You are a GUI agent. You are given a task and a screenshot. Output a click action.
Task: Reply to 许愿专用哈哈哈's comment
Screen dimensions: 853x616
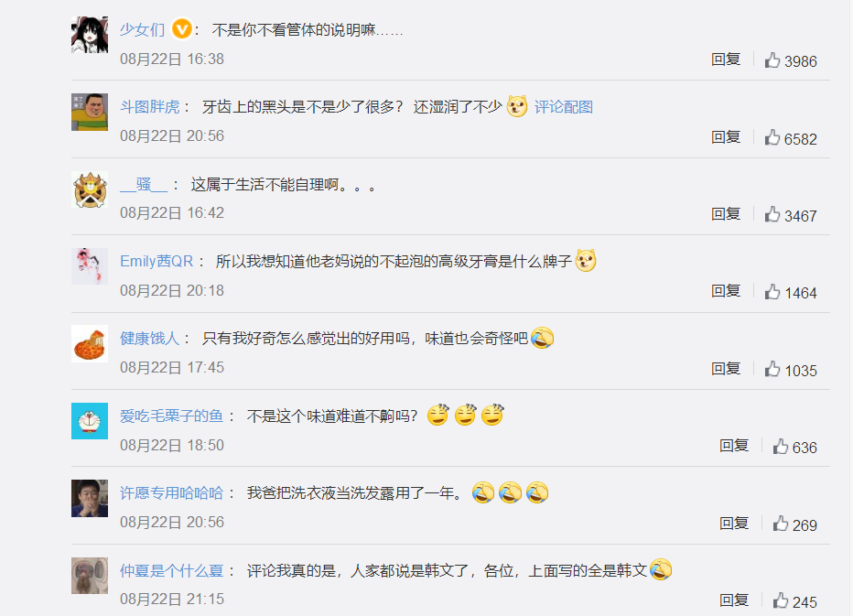click(734, 524)
